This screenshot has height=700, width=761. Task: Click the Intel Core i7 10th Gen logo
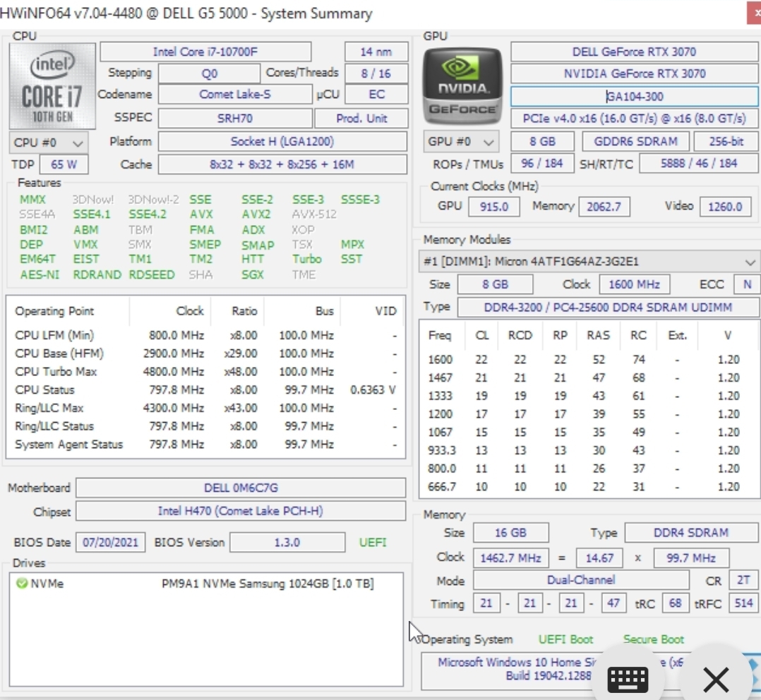pos(52,86)
